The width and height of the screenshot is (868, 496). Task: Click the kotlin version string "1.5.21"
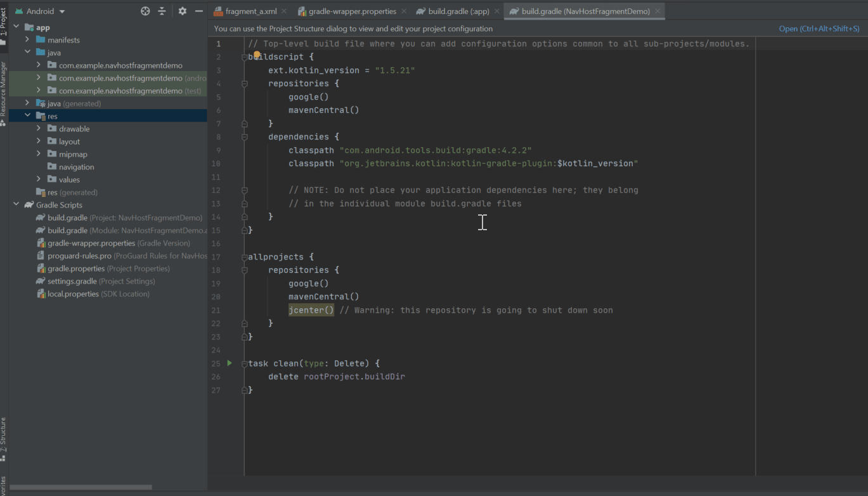pyautogui.click(x=395, y=70)
